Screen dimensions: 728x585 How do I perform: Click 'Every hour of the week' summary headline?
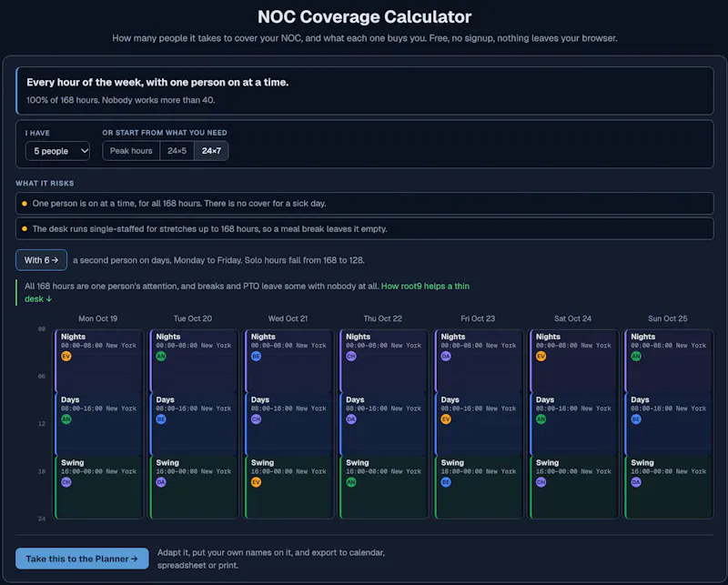coord(157,82)
